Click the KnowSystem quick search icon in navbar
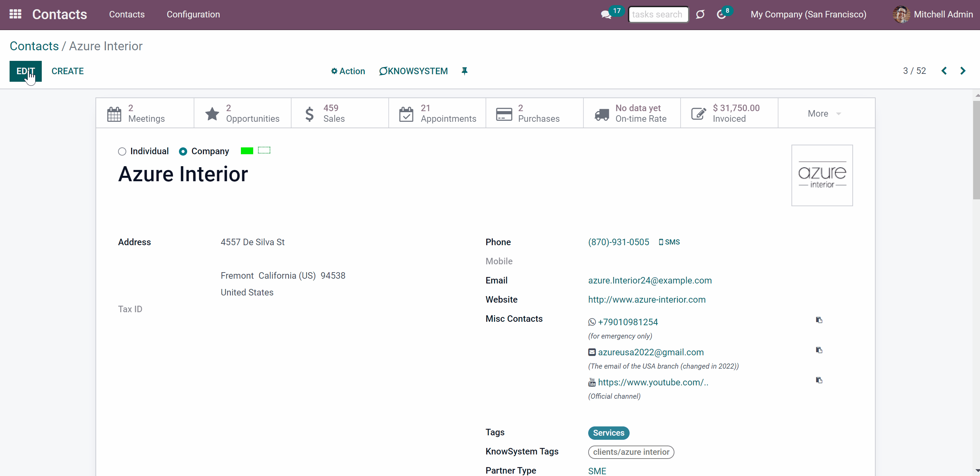980x476 pixels. [700, 14]
